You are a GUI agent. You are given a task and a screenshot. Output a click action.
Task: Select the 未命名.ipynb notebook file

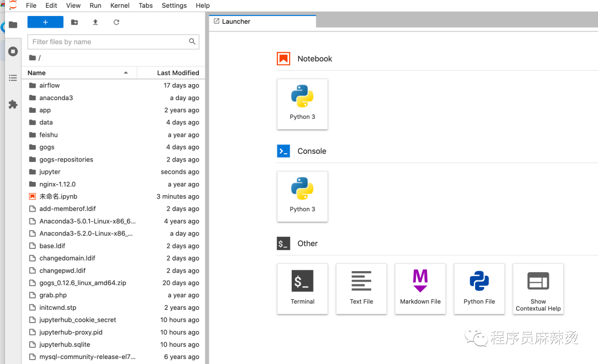coord(114,196)
